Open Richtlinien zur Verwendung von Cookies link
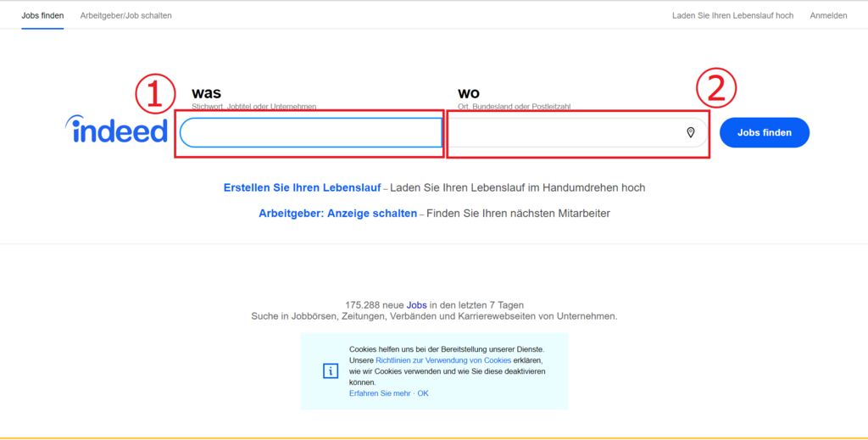The height and width of the screenshot is (440, 868). [x=443, y=360]
